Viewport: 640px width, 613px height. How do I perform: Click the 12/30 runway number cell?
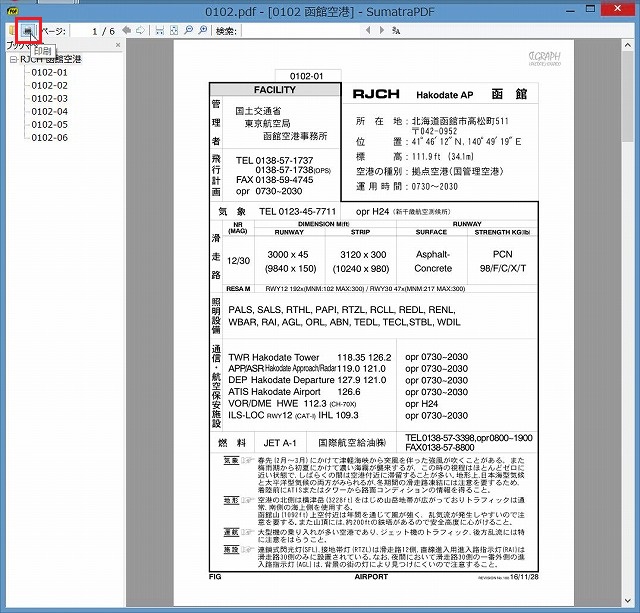(238, 261)
